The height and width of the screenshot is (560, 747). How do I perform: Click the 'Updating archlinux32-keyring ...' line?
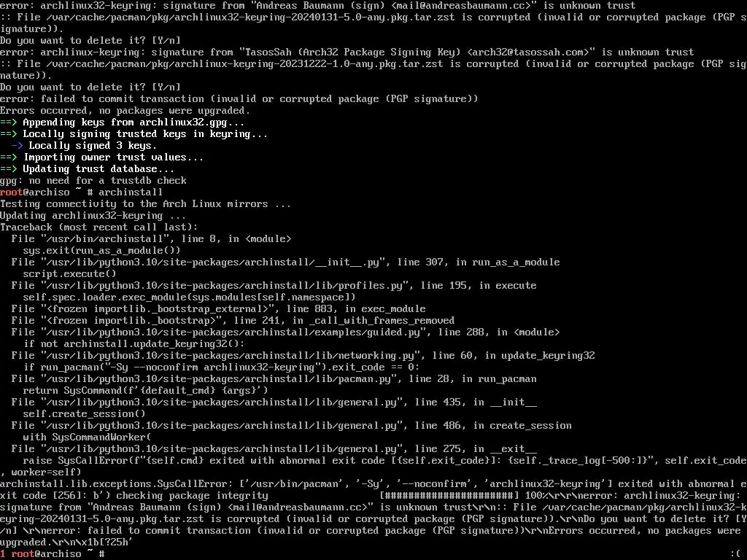click(93, 216)
